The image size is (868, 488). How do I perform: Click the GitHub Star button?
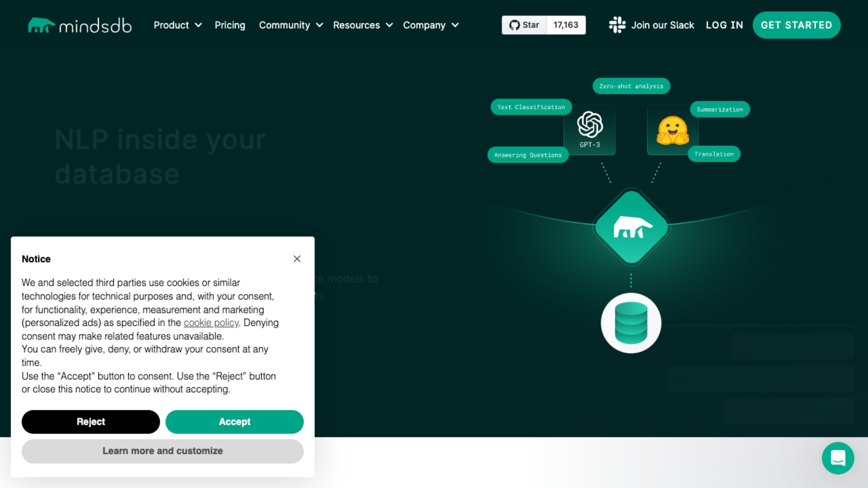[524, 25]
